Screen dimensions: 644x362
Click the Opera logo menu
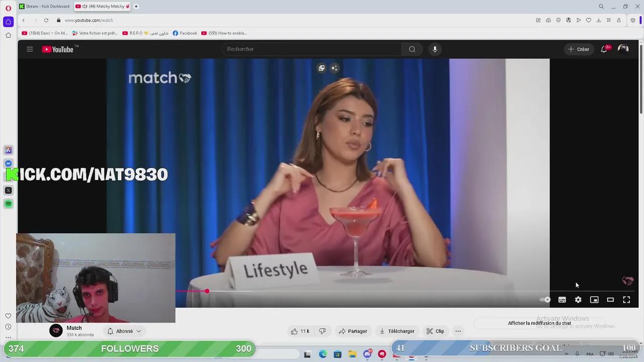pos(8,8)
